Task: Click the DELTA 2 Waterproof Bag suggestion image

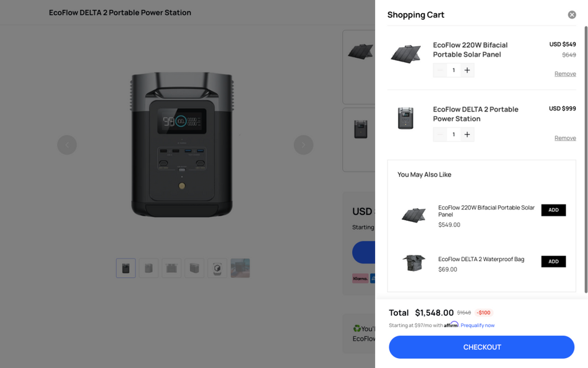Action: pos(413,263)
